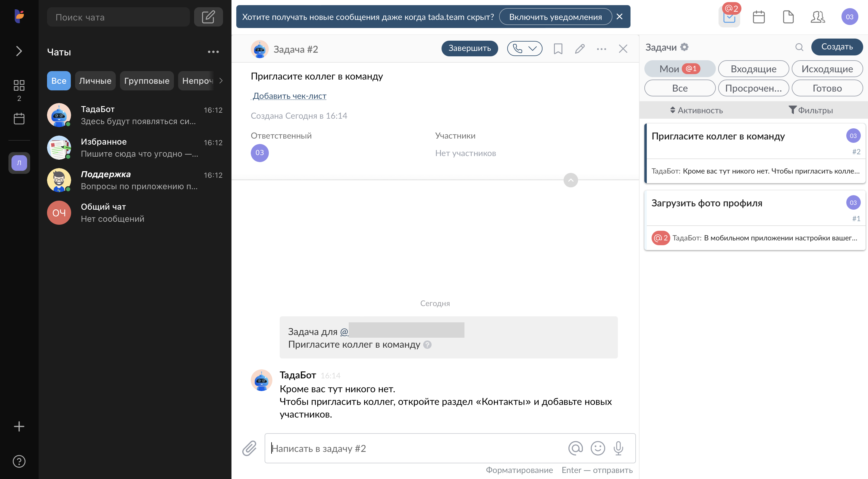This screenshot has height=479, width=868.
Task: Click the Форматирование link
Action: tap(519, 470)
